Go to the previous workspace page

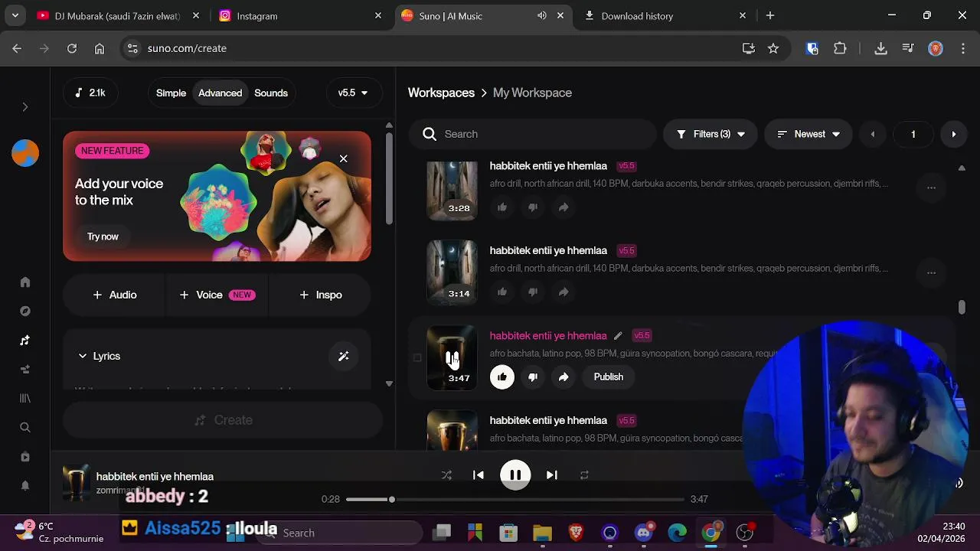click(873, 134)
